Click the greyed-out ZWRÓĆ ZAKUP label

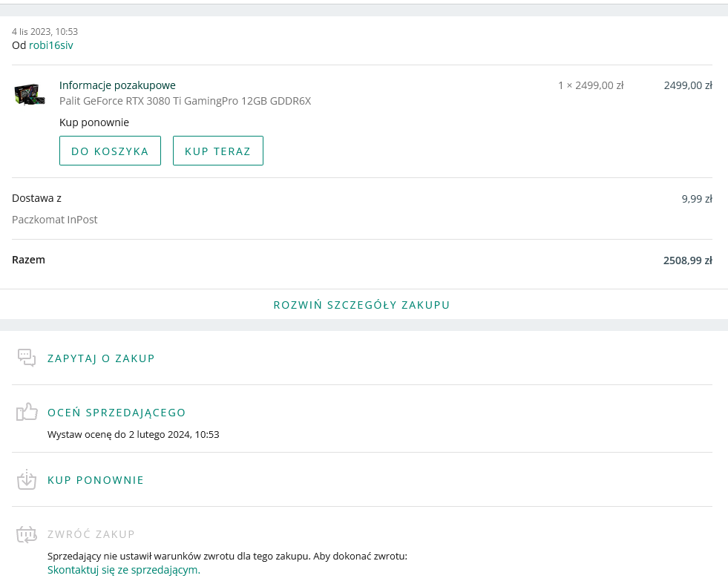click(91, 534)
